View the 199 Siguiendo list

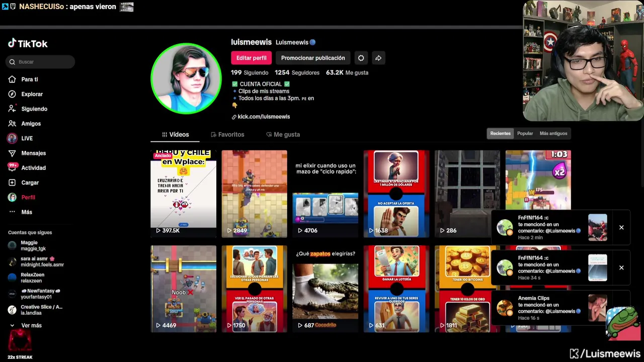pos(250,72)
